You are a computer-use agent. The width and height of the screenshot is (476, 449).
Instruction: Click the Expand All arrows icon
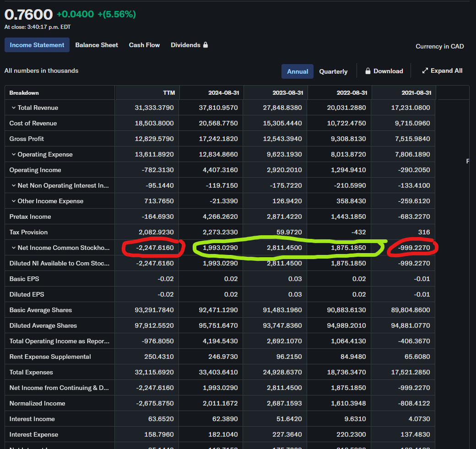[425, 70]
